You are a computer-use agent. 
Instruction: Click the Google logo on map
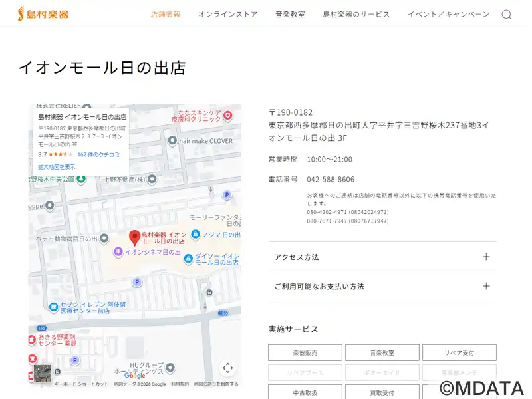(x=135, y=376)
